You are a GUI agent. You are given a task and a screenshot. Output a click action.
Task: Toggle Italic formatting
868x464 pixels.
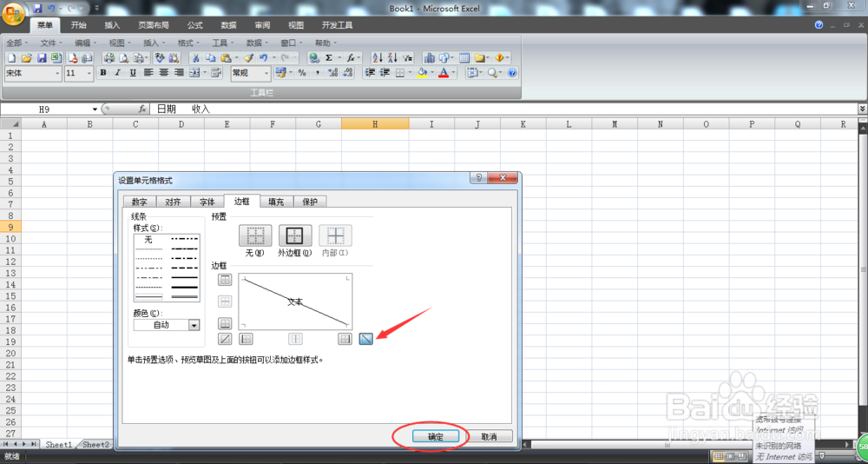point(117,73)
